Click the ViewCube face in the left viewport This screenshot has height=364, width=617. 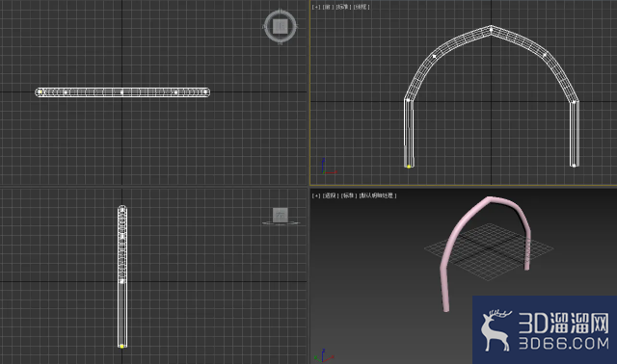click(281, 215)
